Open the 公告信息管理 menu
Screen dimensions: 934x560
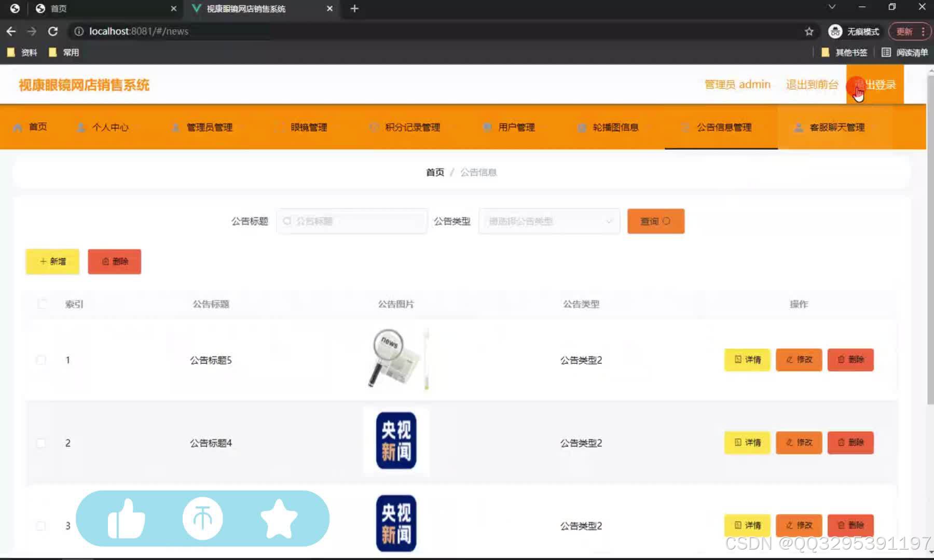(721, 127)
